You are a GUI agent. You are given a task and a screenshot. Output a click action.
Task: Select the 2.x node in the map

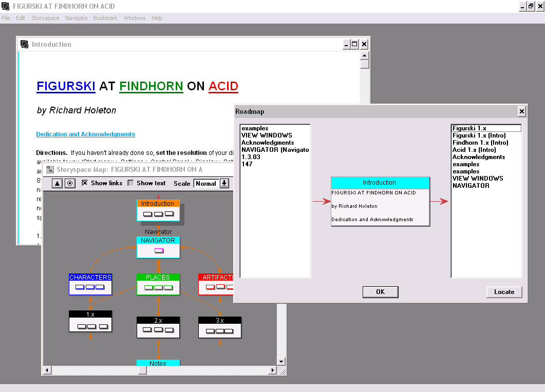[x=158, y=327]
